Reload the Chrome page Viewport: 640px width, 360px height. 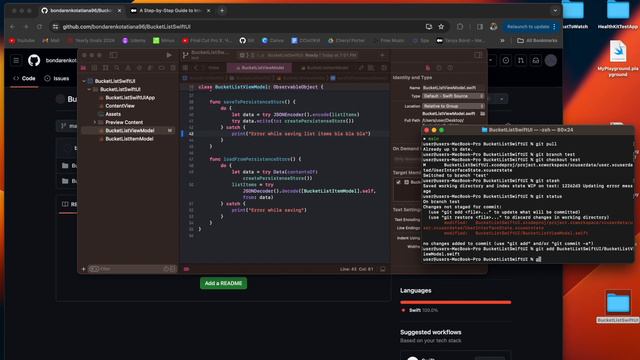[x=39, y=27]
